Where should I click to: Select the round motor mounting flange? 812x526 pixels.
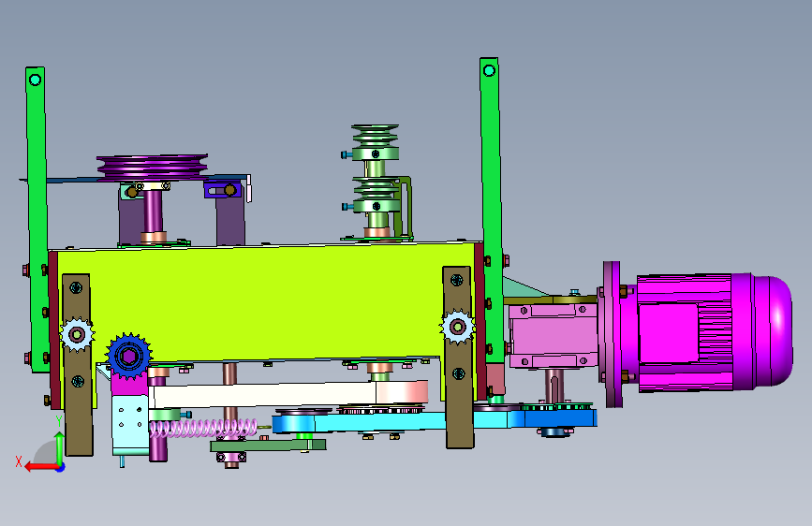click(613, 334)
